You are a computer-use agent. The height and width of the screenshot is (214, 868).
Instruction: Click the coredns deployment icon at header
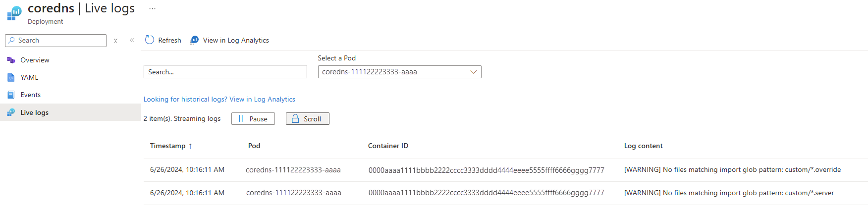(14, 13)
